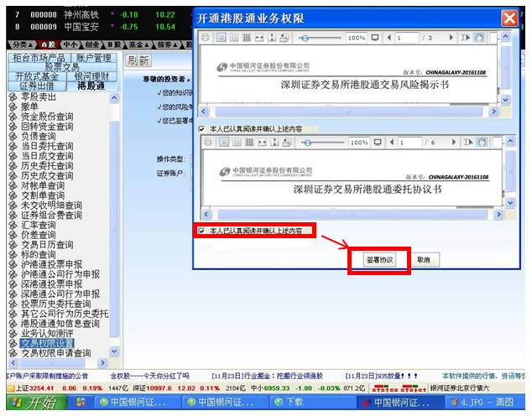The width and height of the screenshot is (532, 416).
Task: Close the 开通港股通业务权限 dialog
Action: coord(509,18)
